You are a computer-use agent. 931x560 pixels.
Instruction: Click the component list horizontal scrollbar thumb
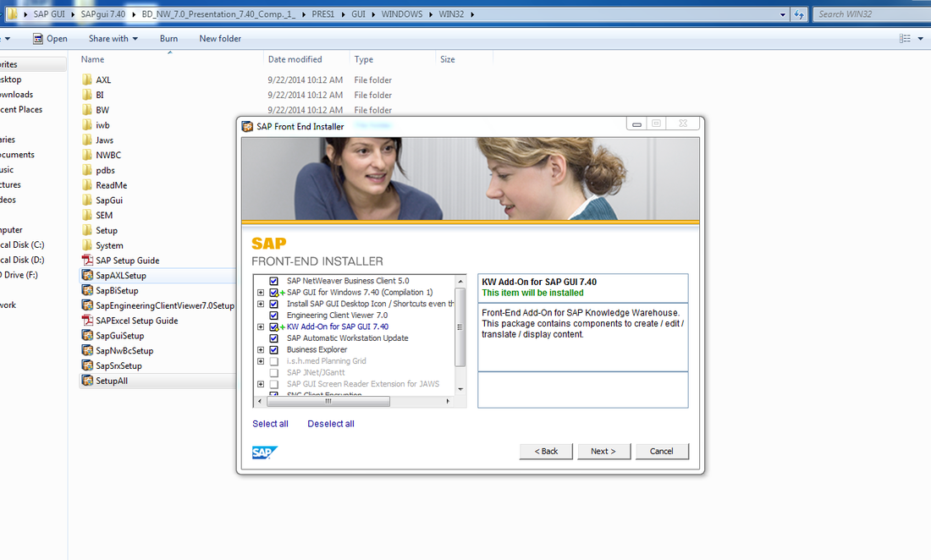(x=328, y=402)
